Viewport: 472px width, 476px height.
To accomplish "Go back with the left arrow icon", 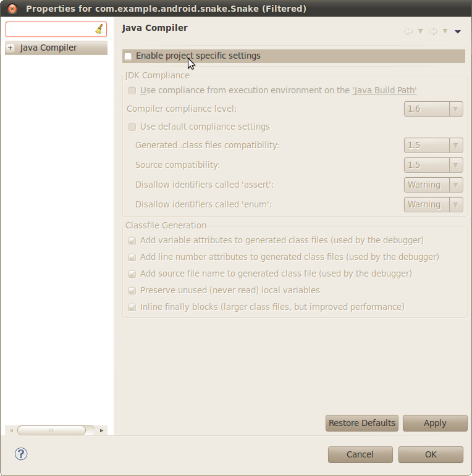I will click(408, 31).
